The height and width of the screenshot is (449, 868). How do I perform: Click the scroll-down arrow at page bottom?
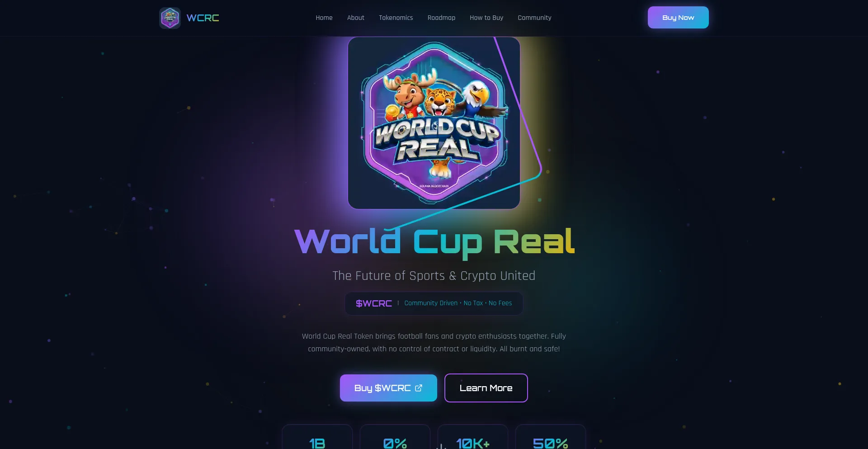[441, 446]
